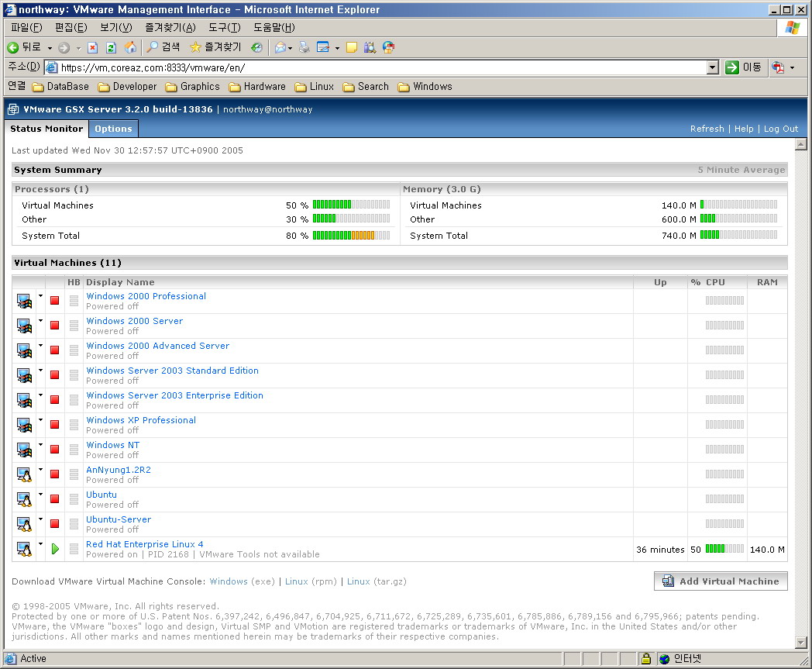
Task: Click Add Virtual Machine button
Action: [x=721, y=581]
